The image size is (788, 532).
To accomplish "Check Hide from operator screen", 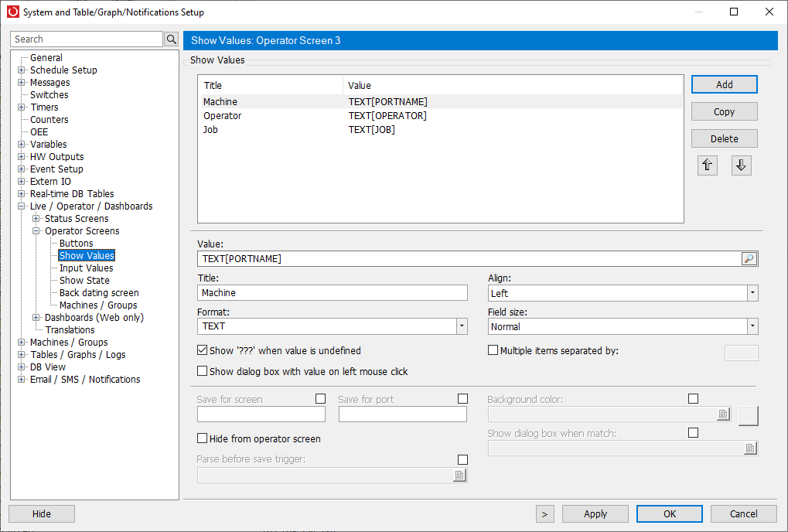I will (x=202, y=438).
